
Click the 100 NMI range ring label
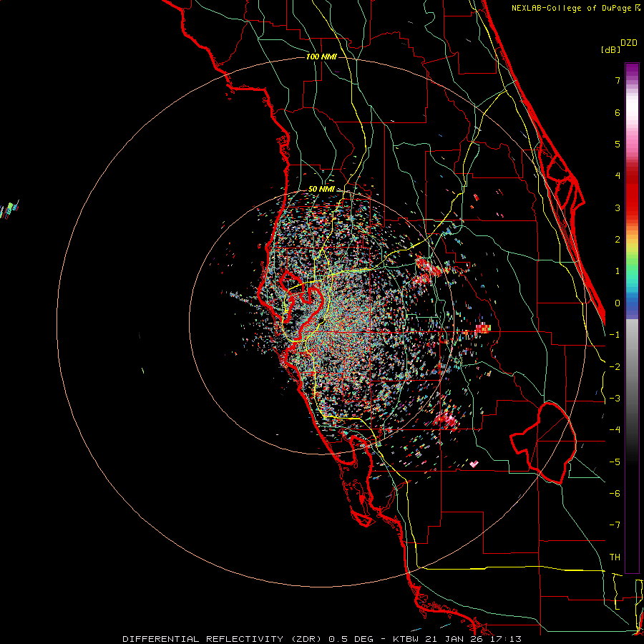coord(321,57)
